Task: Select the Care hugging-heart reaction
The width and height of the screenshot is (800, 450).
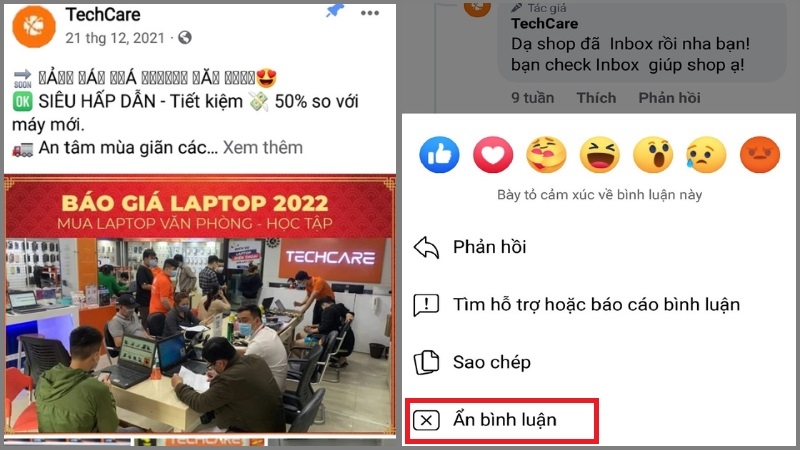Action: (546, 155)
